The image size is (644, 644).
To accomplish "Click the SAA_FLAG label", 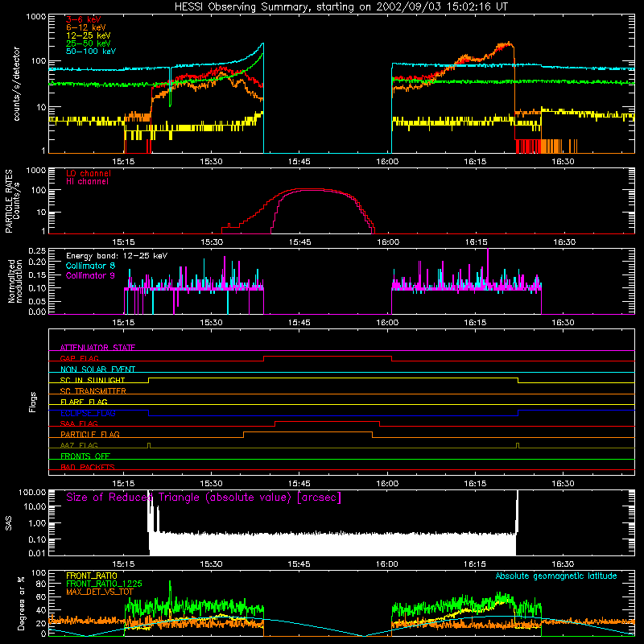I will pyautogui.click(x=79, y=423).
